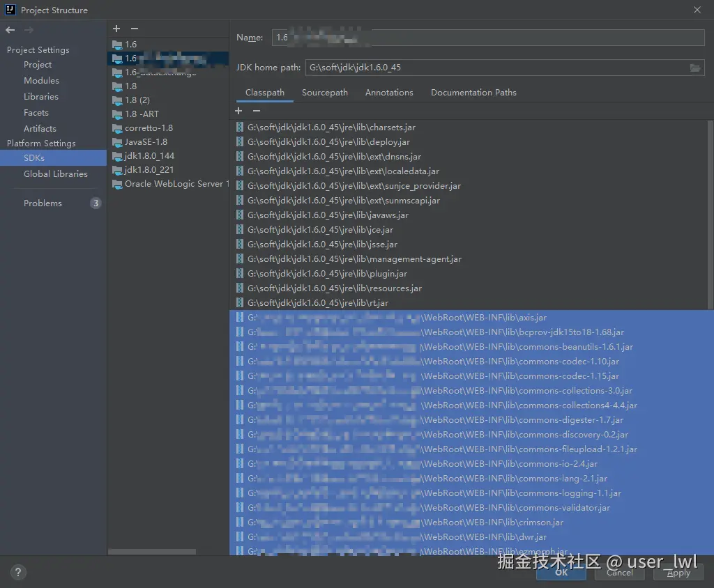
Task: Click jar icon beside jce.jar
Action: (240, 230)
